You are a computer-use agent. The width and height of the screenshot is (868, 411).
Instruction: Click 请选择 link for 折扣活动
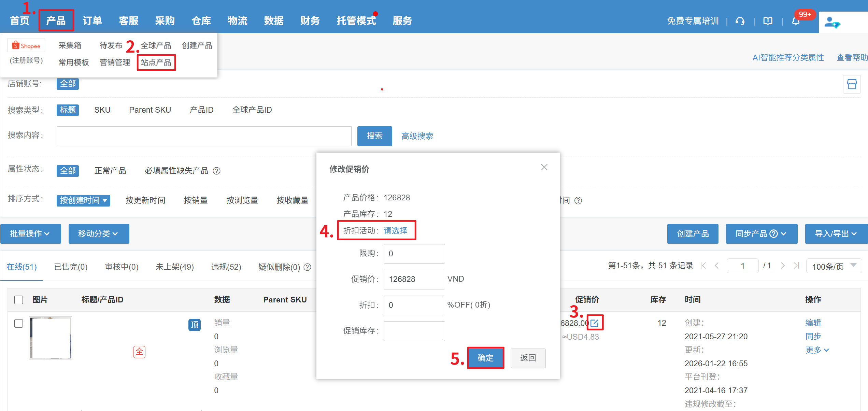(395, 230)
